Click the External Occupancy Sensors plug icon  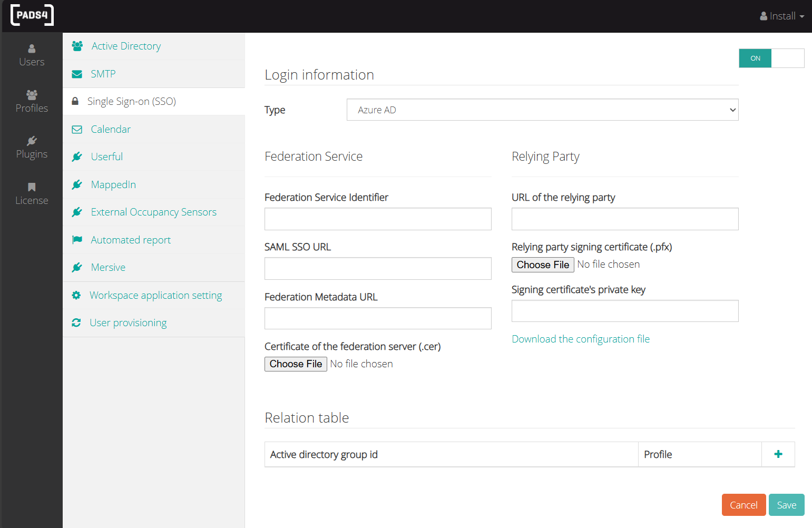[x=77, y=212]
